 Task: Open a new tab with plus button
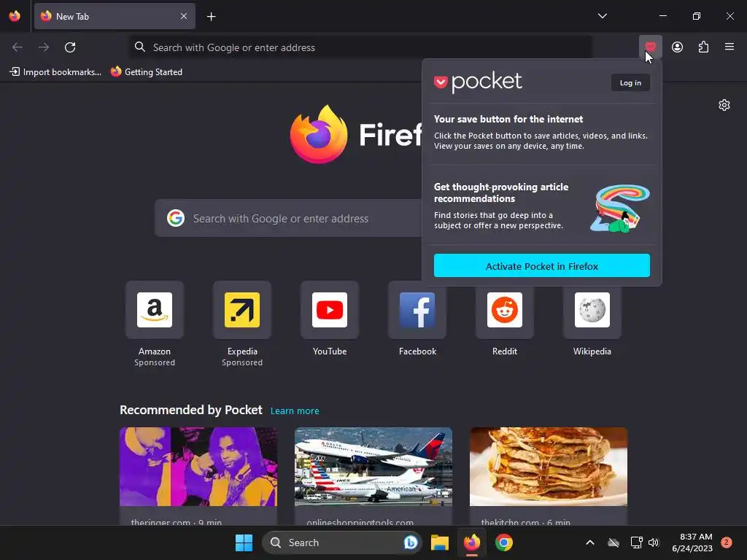pyautogui.click(x=211, y=17)
